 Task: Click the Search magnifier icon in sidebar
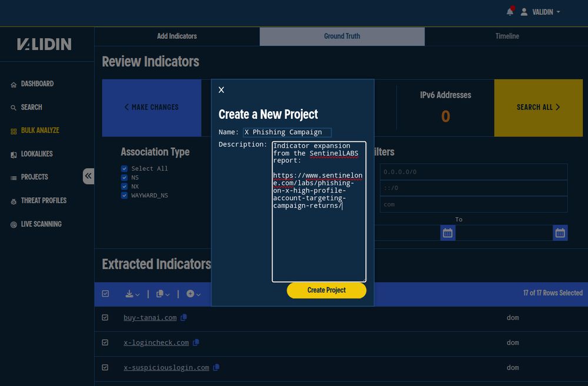point(14,108)
